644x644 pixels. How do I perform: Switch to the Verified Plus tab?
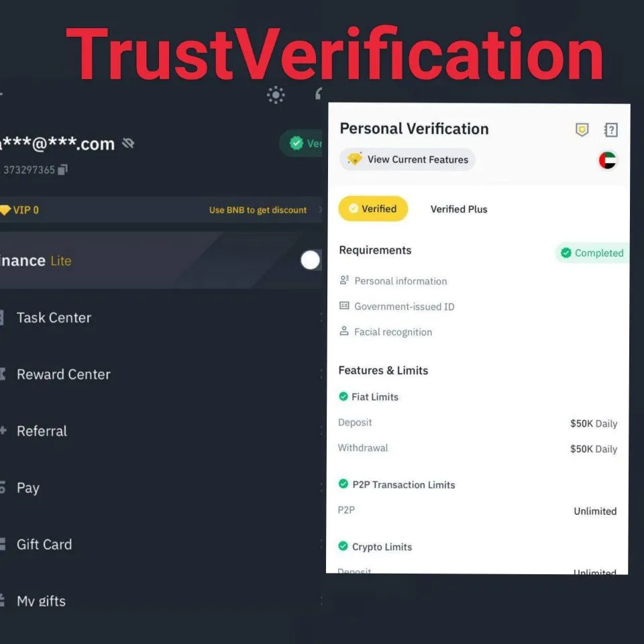click(x=459, y=209)
